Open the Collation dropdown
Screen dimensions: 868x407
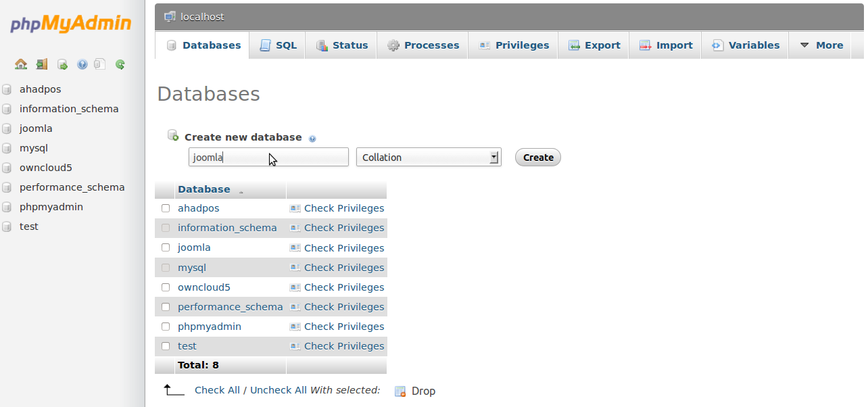(x=429, y=158)
